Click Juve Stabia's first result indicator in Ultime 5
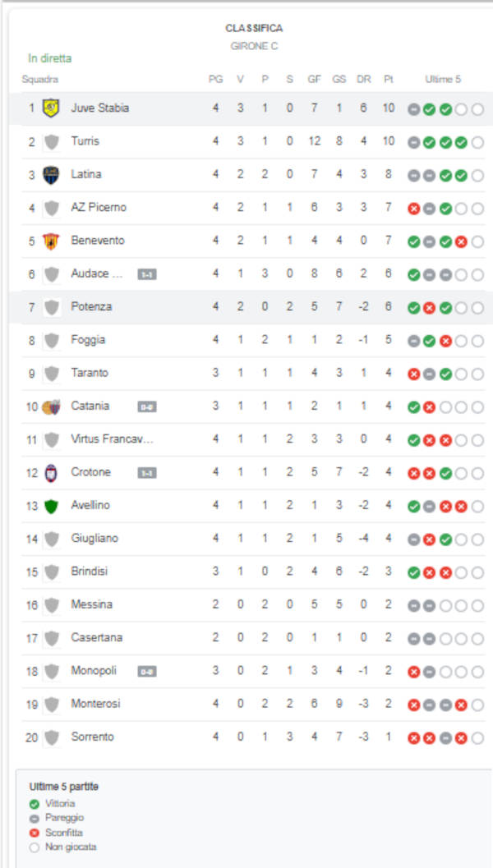 (x=414, y=109)
